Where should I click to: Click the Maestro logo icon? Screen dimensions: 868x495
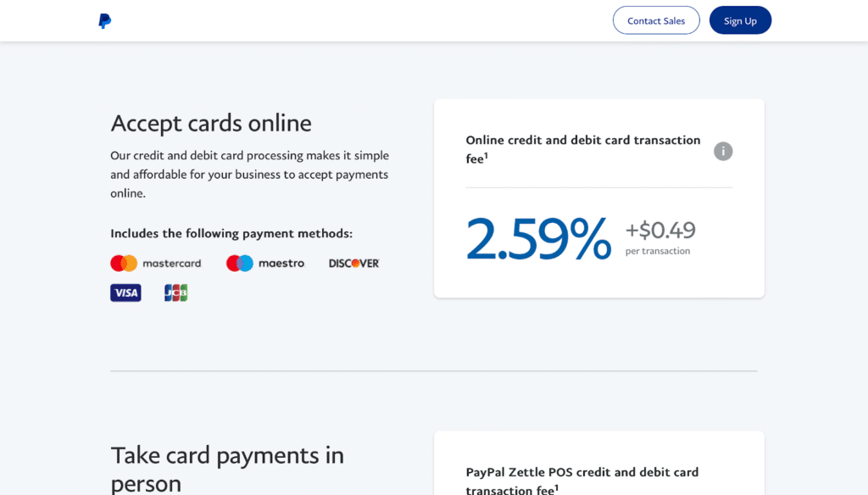pyautogui.click(x=240, y=264)
